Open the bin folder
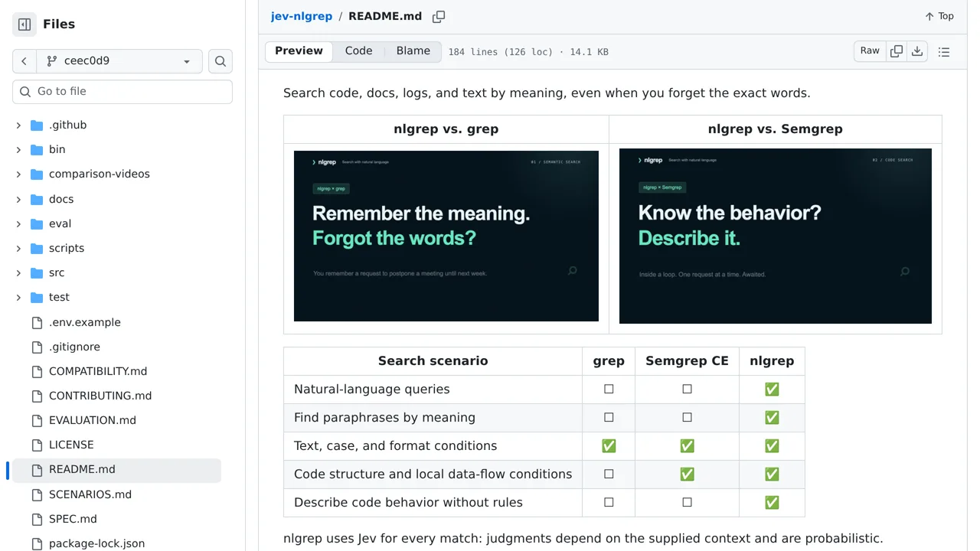The height and width of the screenshot is (551, 980). coord(57,150)
